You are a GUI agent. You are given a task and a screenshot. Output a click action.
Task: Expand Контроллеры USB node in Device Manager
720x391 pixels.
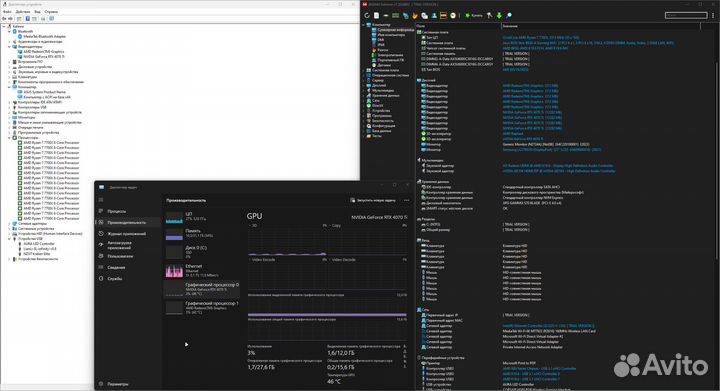[x=9, y=107]
